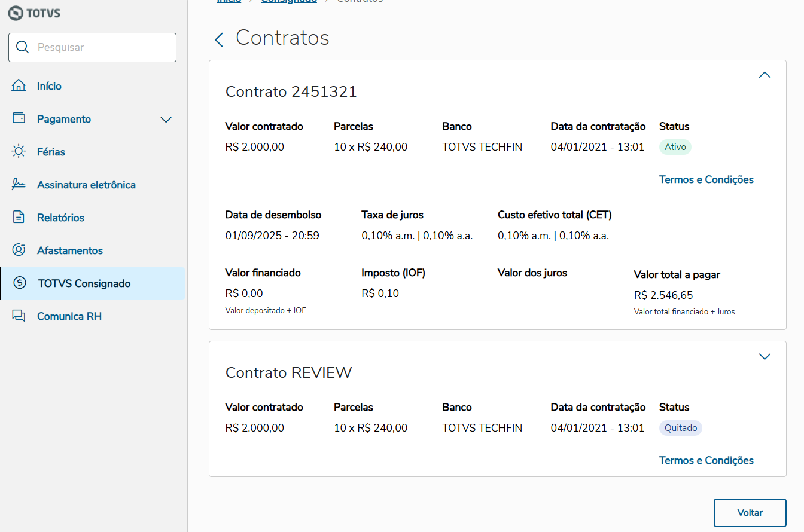The width and height of the screenshot is (804, 532).
Task: Click the TOTVS Consignado dollar icon
Action: [x=20, y=283]
